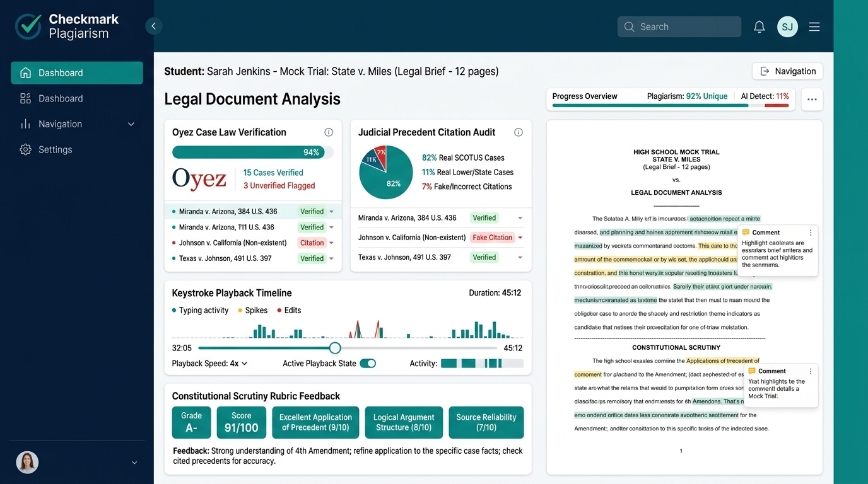868x484 pixels.
Task: Select the highlighted Dashboard sidebar item
Action: tap(77, 72)
